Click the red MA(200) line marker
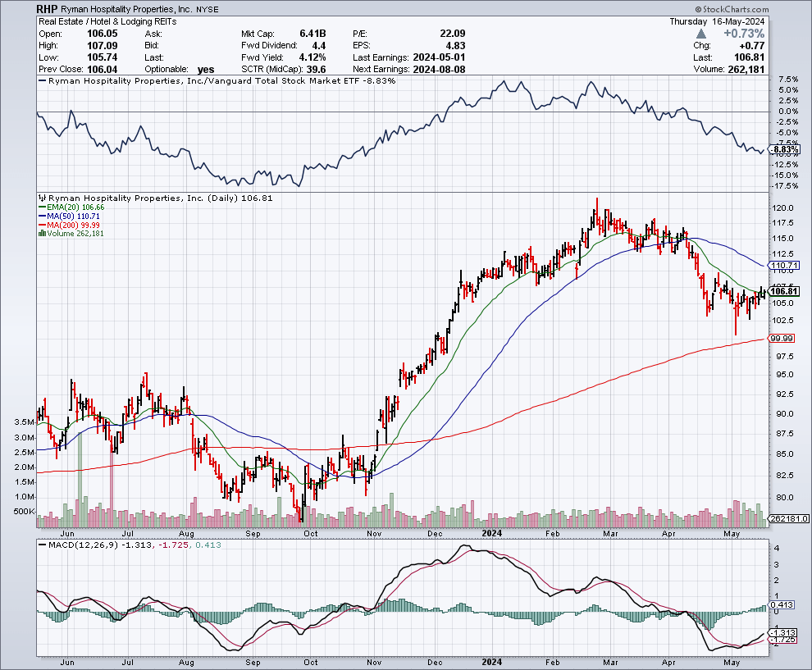The width and height of the screenshot is (812, 670). [x=43, y=225]
